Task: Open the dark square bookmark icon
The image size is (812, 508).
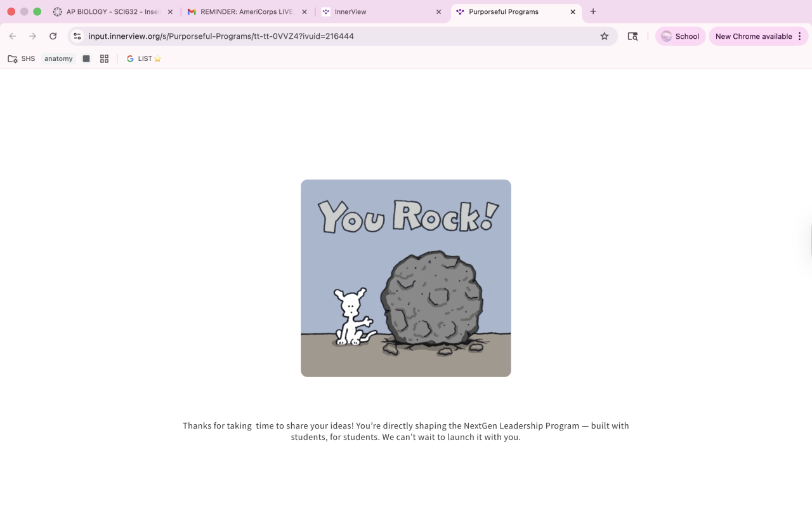Action: click(86, 58)
